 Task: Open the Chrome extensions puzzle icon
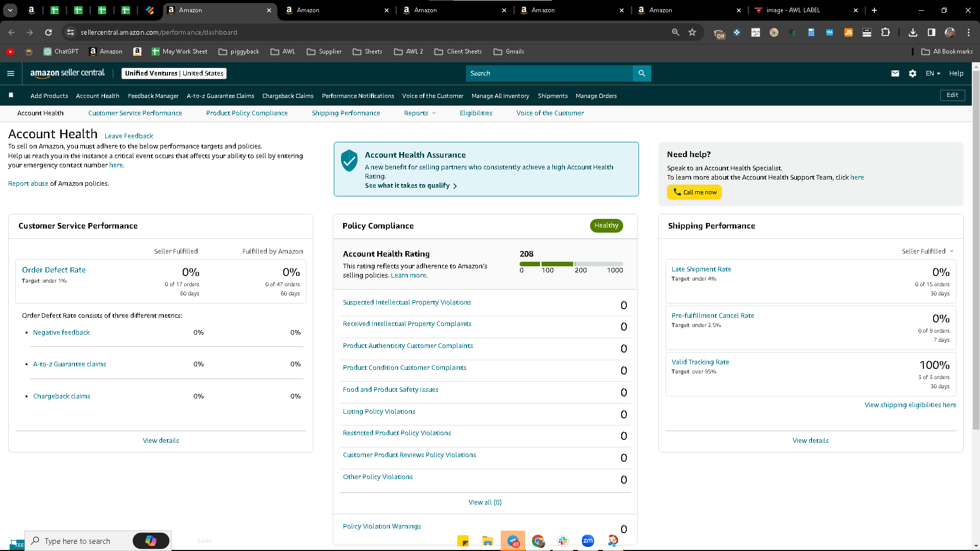(886, 32)
